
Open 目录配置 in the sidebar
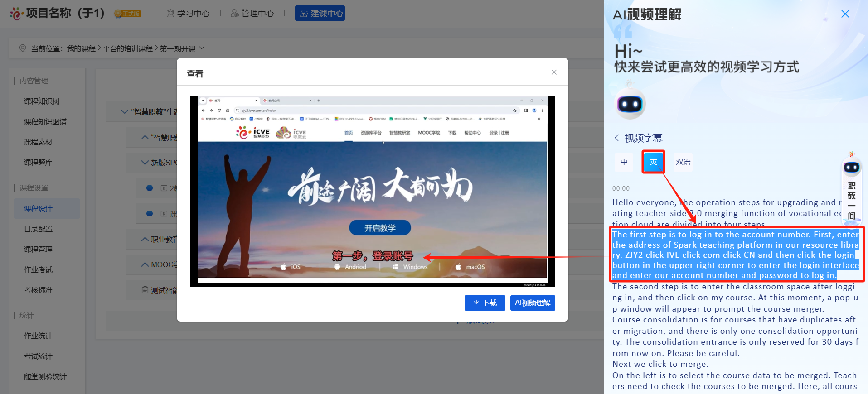pyautogui.click(x=38, y=229)
